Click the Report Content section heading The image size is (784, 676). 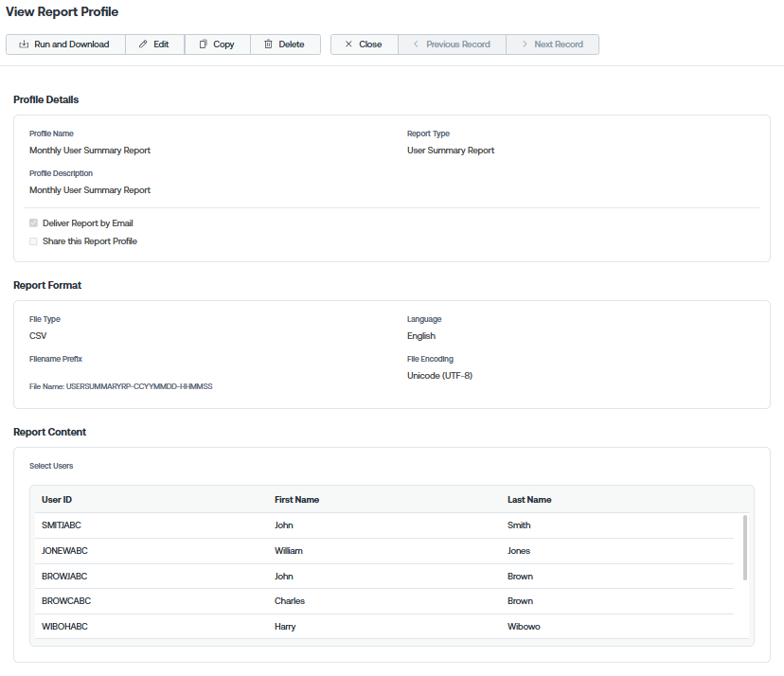pos(50,432)
